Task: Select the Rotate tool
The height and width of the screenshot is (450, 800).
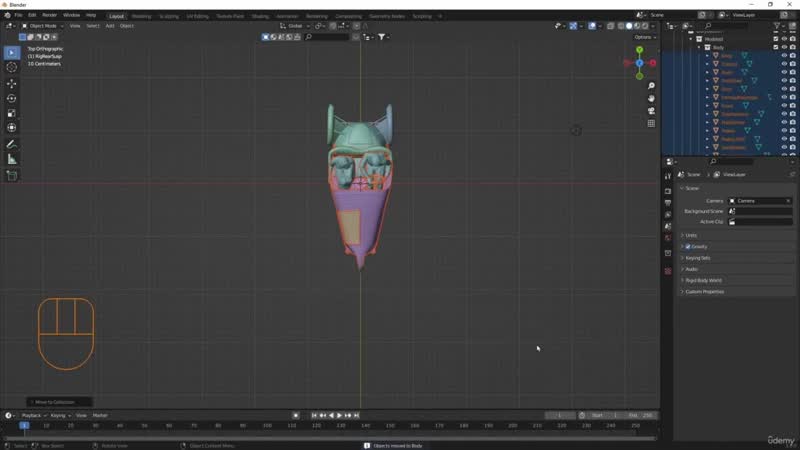Action: coord(12,98)
